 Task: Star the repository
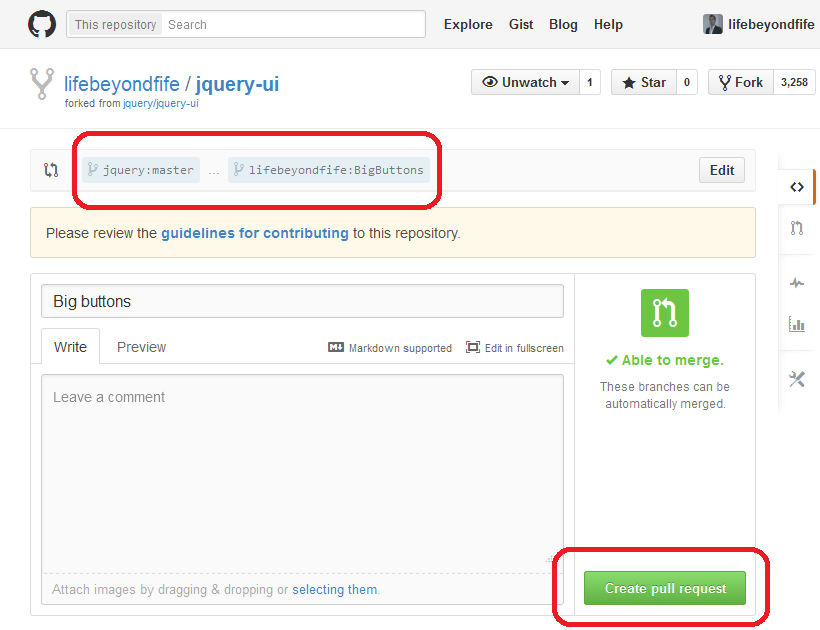(x=643, y=82)
